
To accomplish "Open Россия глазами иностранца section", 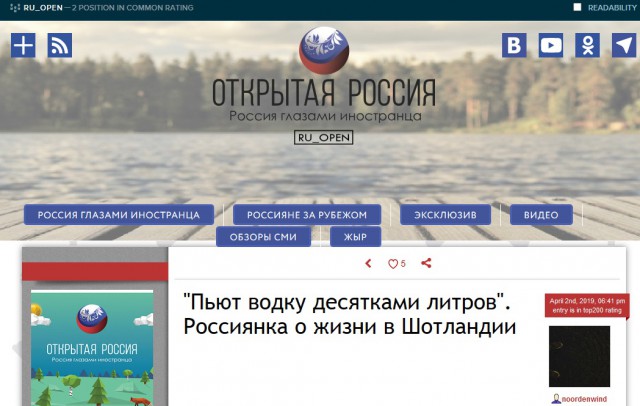I will (x=119, y=215).
